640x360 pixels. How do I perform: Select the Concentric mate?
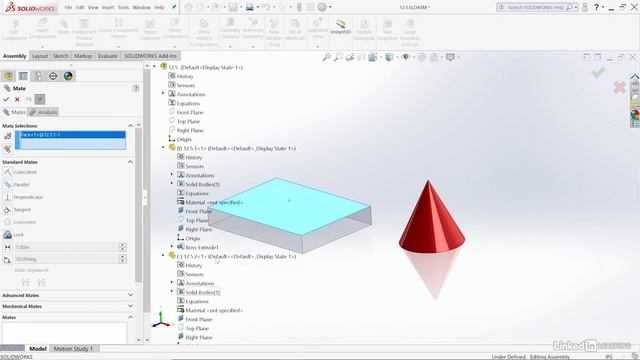click(20, 222)
